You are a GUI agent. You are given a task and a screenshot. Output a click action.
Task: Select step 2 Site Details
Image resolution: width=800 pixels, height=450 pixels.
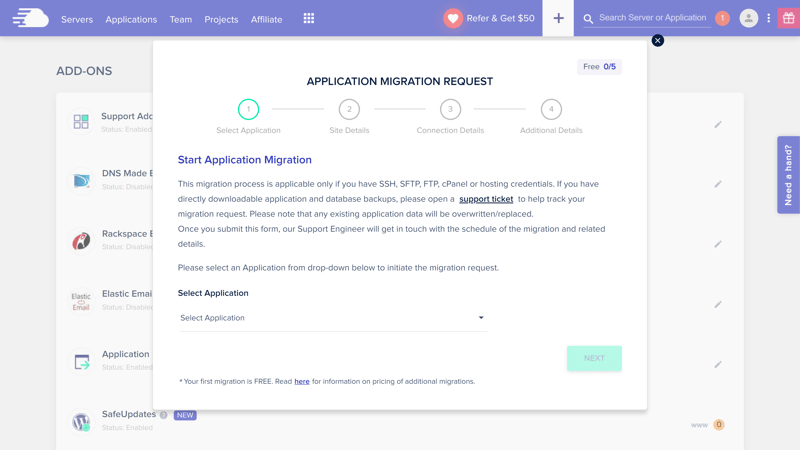[349, 109]
